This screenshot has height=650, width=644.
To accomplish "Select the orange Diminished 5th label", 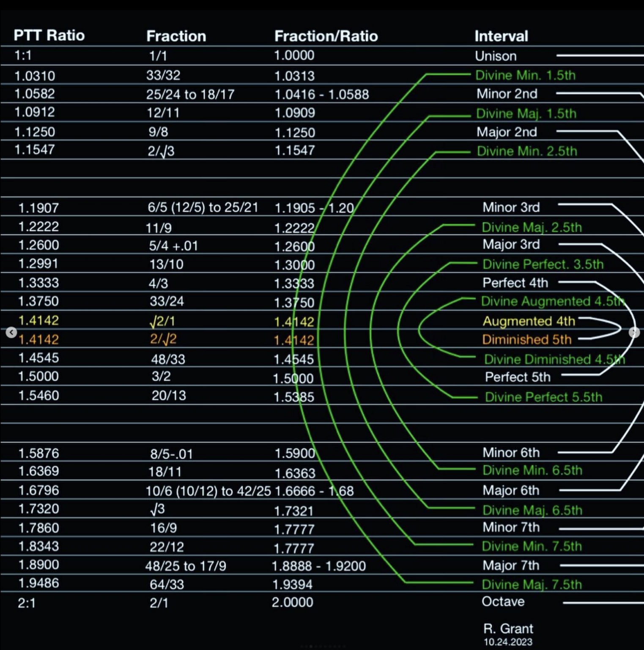I will click(x=526, y=340).
